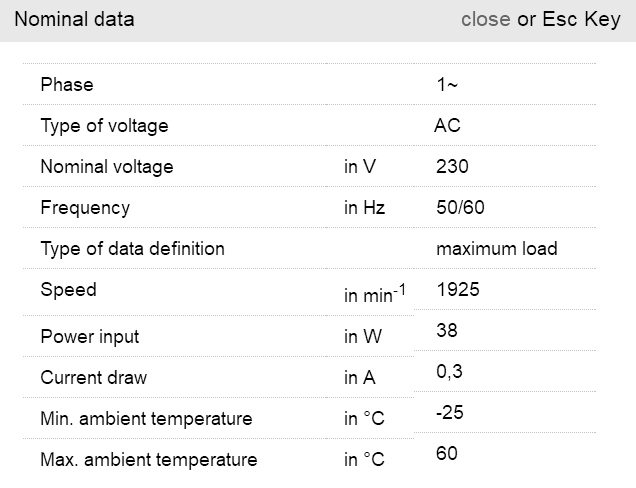Click the close link in the header

point(486,19)
